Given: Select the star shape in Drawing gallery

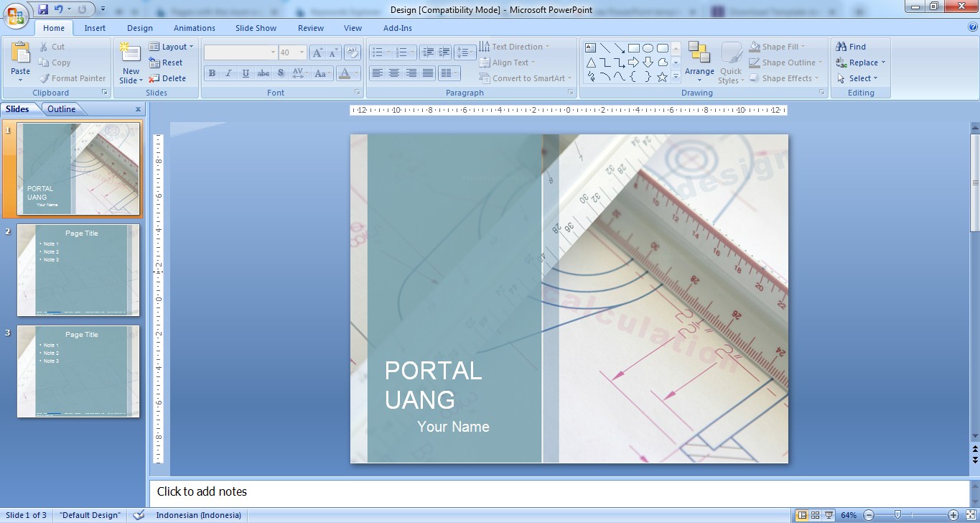Looking at the screenshot, I should (x=661, y=76).
